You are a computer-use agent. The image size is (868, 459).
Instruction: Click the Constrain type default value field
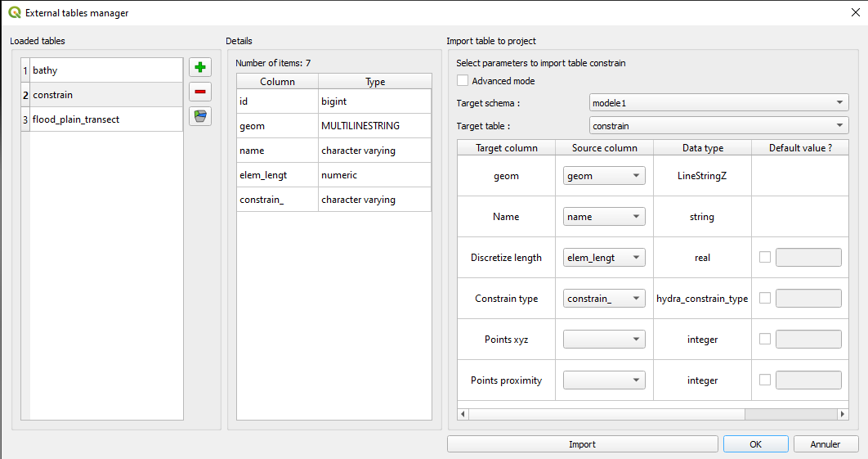click(808, 299)
